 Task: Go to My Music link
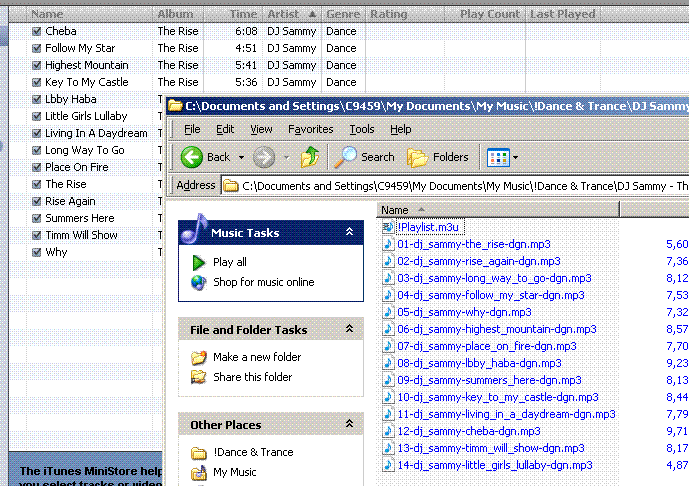point(235,472)
